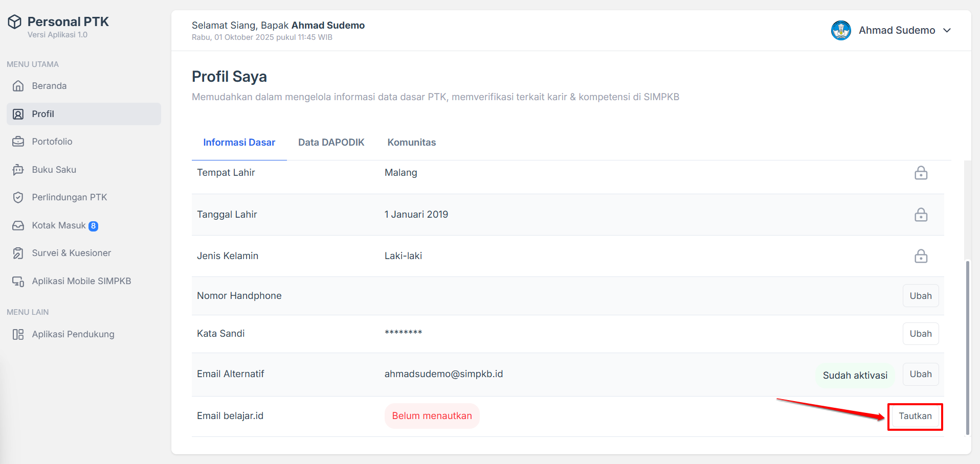Screen dimensions: 980x464
Task: Open Kotak Masuk inbox icon
Action: 18,225
